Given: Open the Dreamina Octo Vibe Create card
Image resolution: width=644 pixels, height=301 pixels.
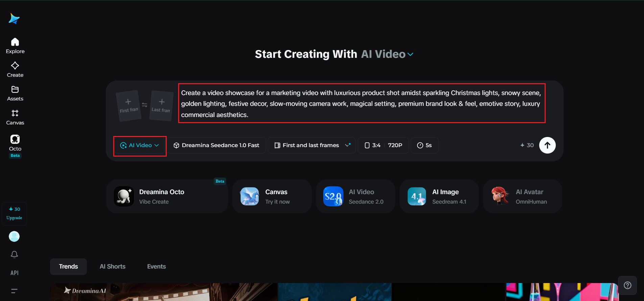Looking at the screenshot, I should [167, 196].
